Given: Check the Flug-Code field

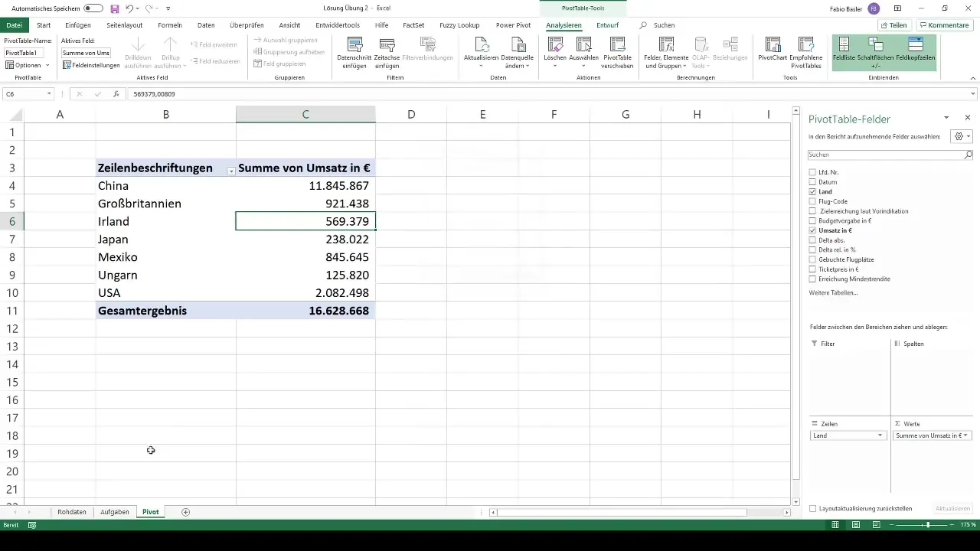Looking at the screenshot, I should coord(812,201).
